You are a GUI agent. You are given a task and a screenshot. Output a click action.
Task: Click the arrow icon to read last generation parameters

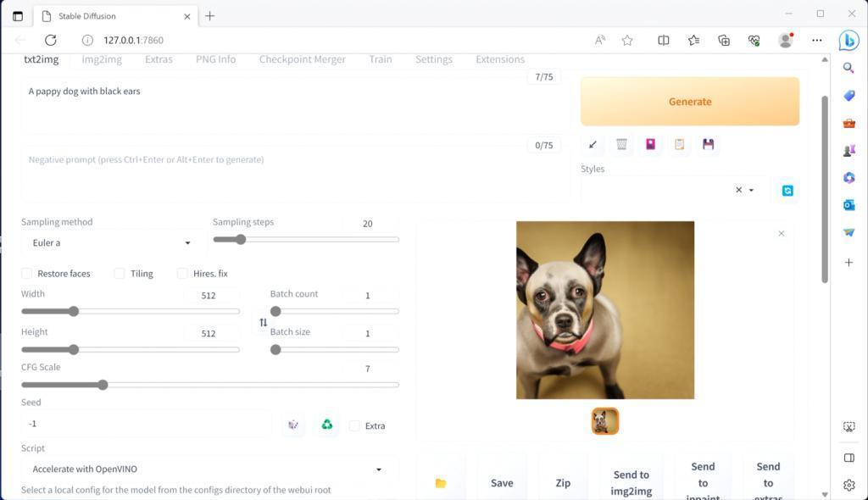[593, 144]
